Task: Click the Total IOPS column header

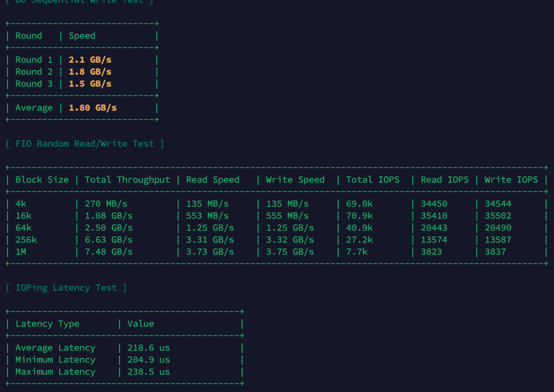Action: tap(373, 180)
